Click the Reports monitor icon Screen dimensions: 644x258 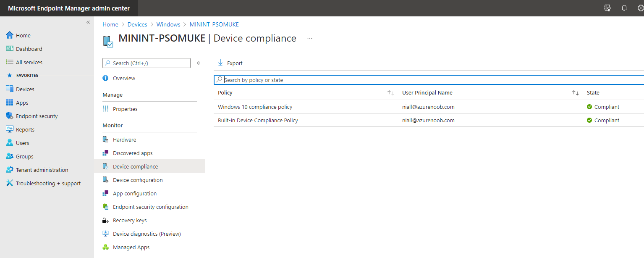pos(10,129)
